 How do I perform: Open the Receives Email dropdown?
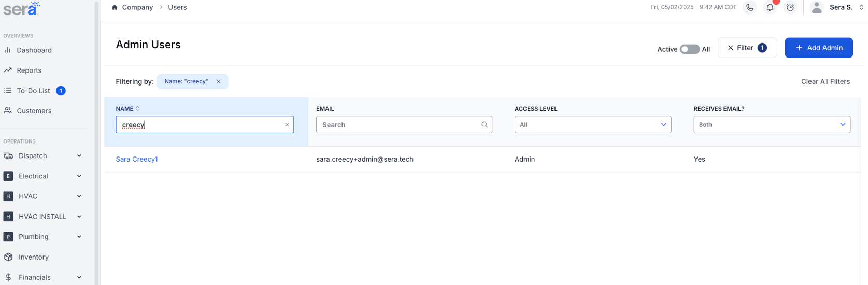pos(771,125)
